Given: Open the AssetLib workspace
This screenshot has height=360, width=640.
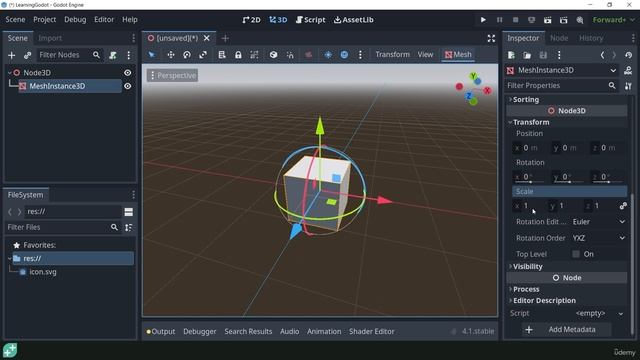Looking at the screenshot, I should pyautogui.click(x=353, y=20).
